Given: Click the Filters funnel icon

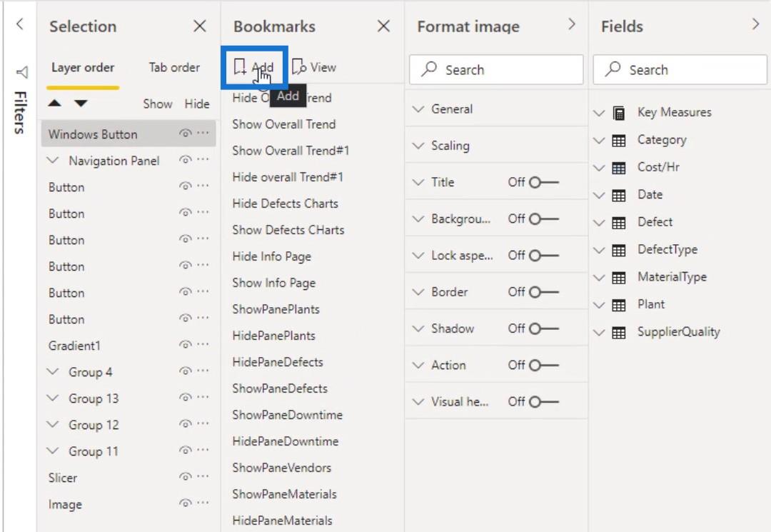Looking at the screenshot, I should click(21, 72).
